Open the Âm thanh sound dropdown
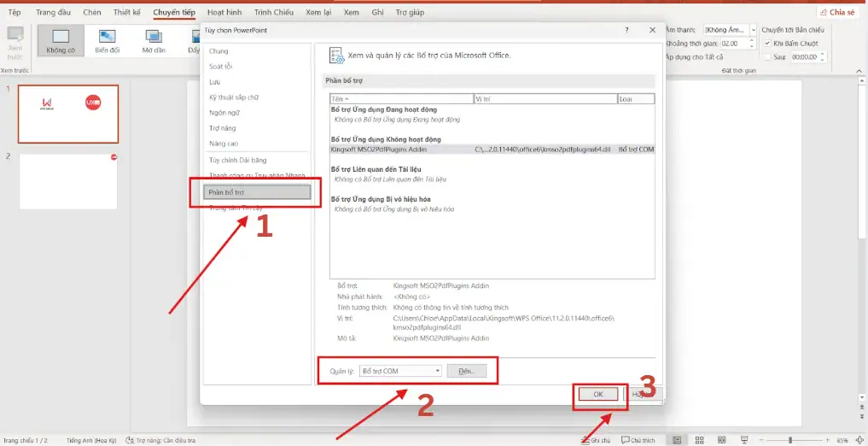Screen dimensions: 868x446 tap(754, 30)
